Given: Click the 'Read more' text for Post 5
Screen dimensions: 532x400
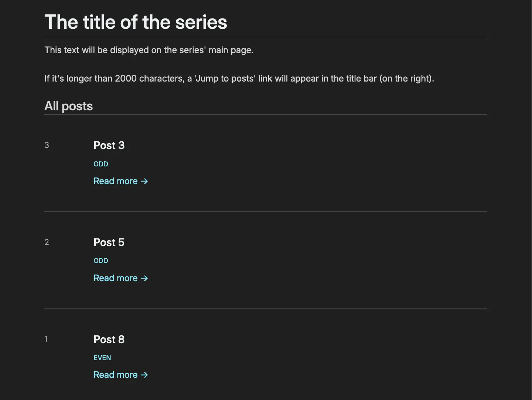Looking at the screenshot, I should (115, 278).
